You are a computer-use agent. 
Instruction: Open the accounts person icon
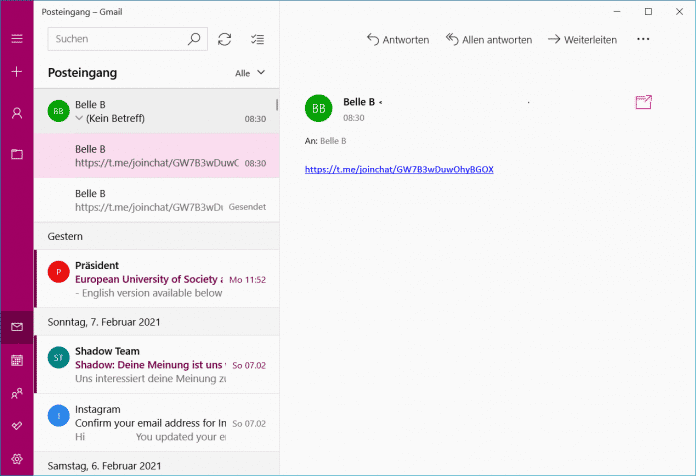tap(17, 113)
